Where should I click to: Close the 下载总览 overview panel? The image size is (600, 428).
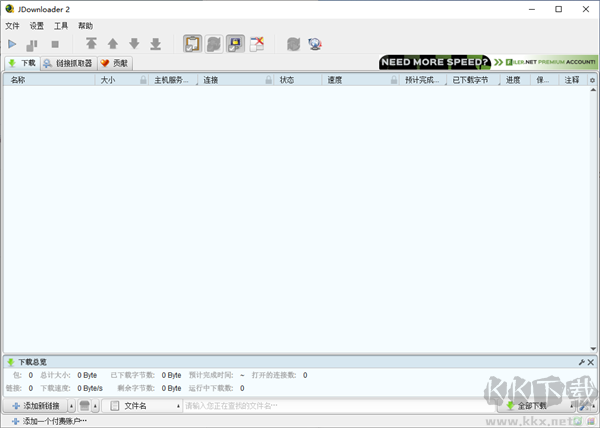591,362
